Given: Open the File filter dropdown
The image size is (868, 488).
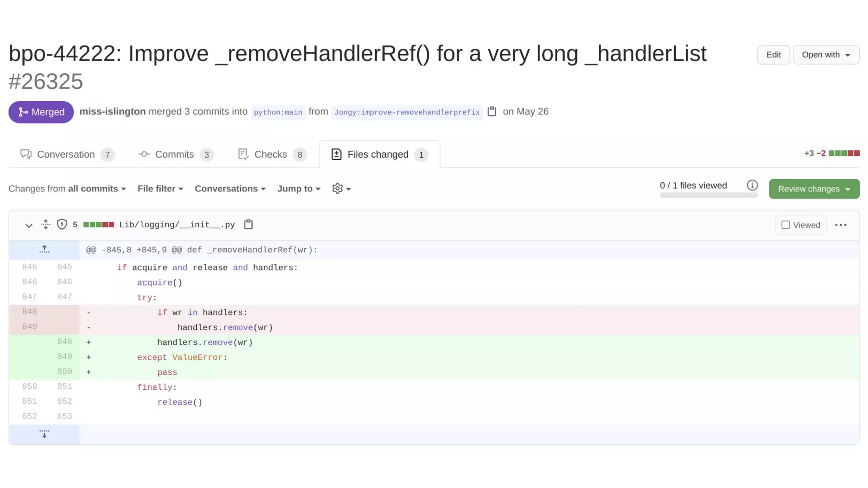Looking at the screenshot, I should [160, 189].
